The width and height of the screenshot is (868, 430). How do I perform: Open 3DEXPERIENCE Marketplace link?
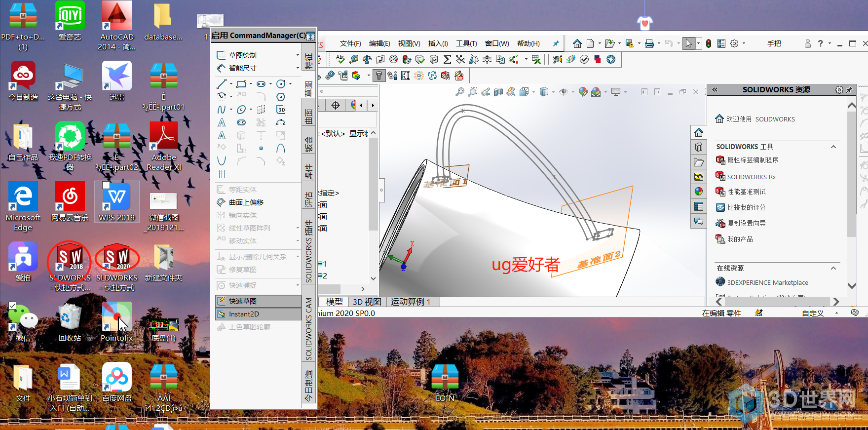[767, 282]
